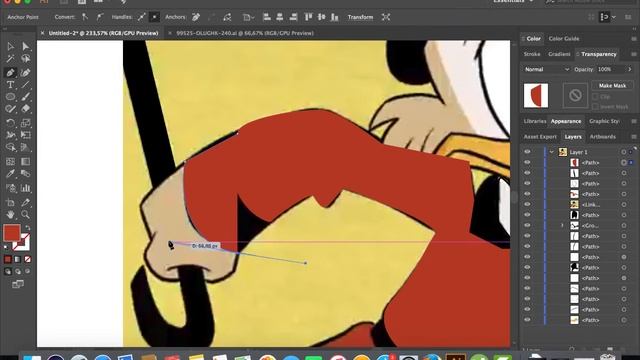The width and height of the screenshot is (640, 360).
Task: Show handles for selected anchors
Action: (x=141, y=17)
